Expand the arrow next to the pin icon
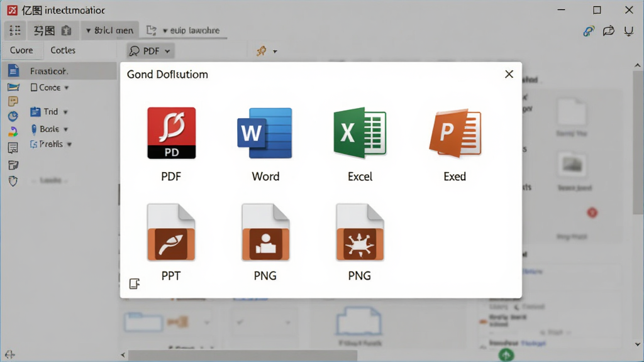The width and height of the screenshot is (644, 362). pos(275,52)
